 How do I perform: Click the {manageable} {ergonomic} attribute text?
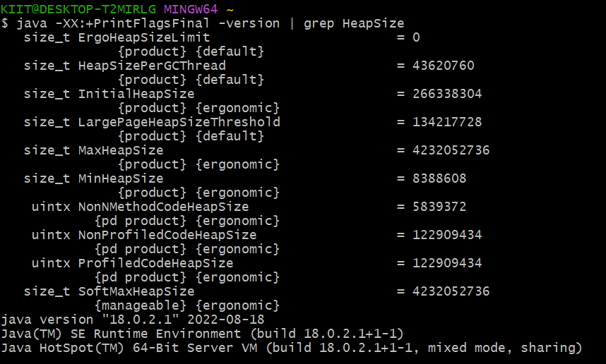tap(186, 305)
